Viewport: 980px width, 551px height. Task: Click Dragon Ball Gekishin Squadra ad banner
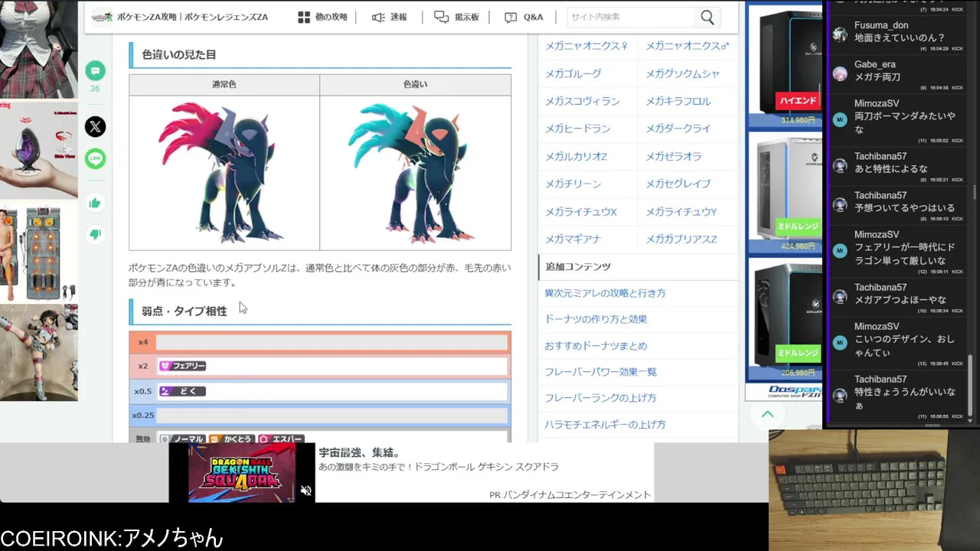pyautogui.click(x=242, y=472)
